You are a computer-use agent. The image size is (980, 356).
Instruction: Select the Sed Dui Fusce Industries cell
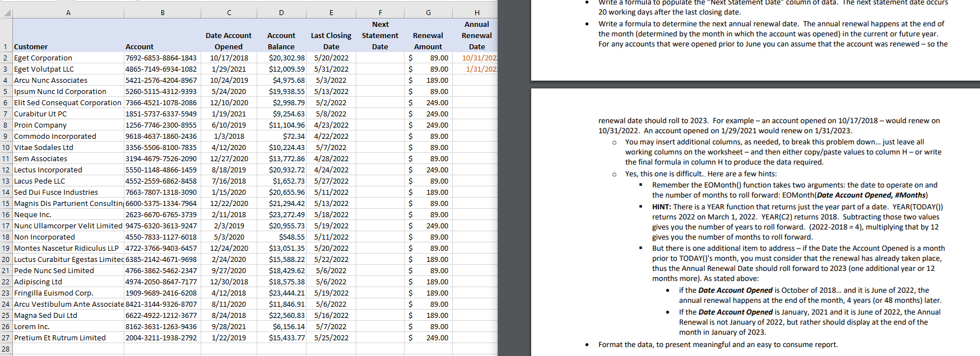click(x=68, y=192)
